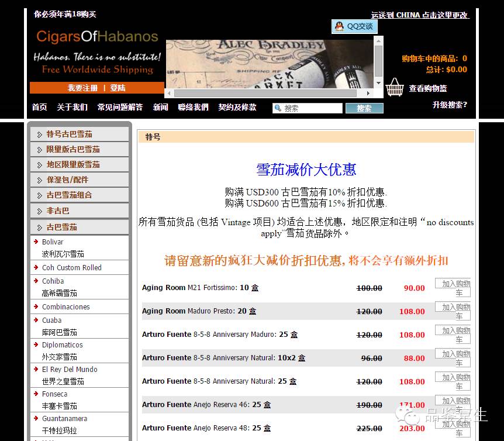The width and height of the screenshot is (504, 441).
Task: Add Aging Room Maduro Presto to cart
Action: click(453, 311)
